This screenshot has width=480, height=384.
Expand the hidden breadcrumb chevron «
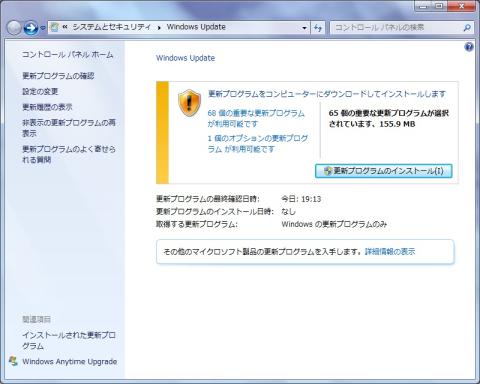coord(65,27)
